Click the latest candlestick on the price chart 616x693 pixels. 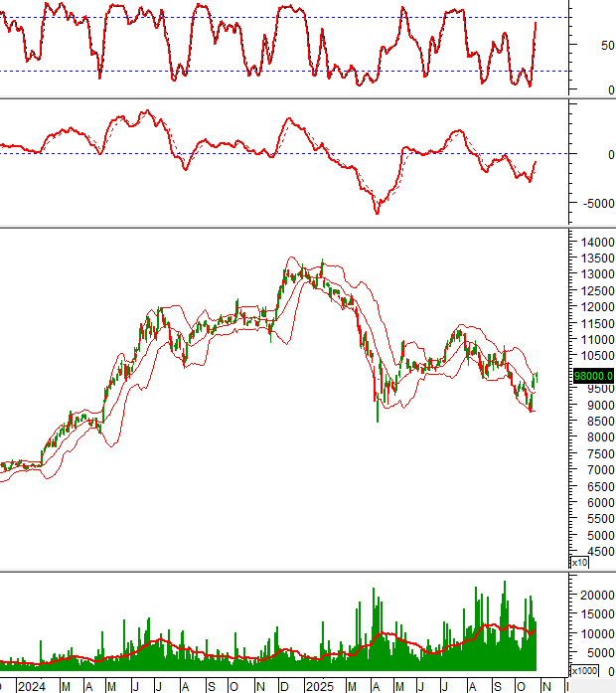[538, 379]
